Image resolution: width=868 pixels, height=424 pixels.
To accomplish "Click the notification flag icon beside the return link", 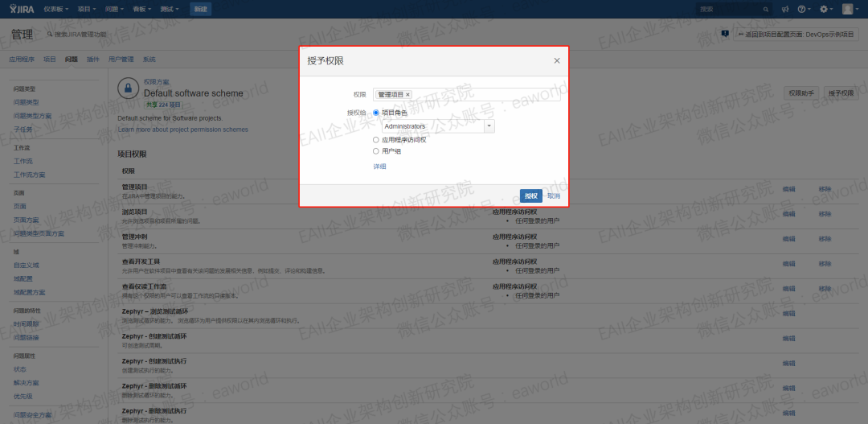I will [x=725, y=34].
